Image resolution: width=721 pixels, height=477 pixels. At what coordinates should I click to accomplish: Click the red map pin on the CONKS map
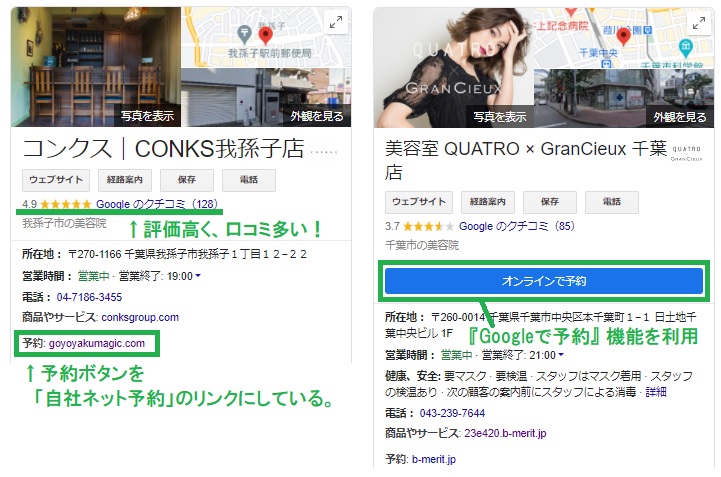265,35
